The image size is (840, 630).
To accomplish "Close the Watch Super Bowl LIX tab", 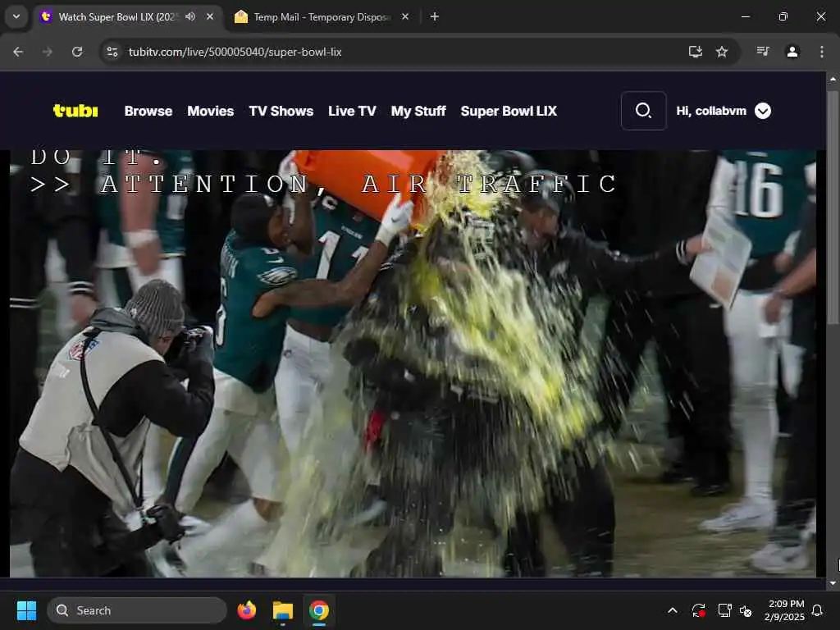I will tap(210, 16).
